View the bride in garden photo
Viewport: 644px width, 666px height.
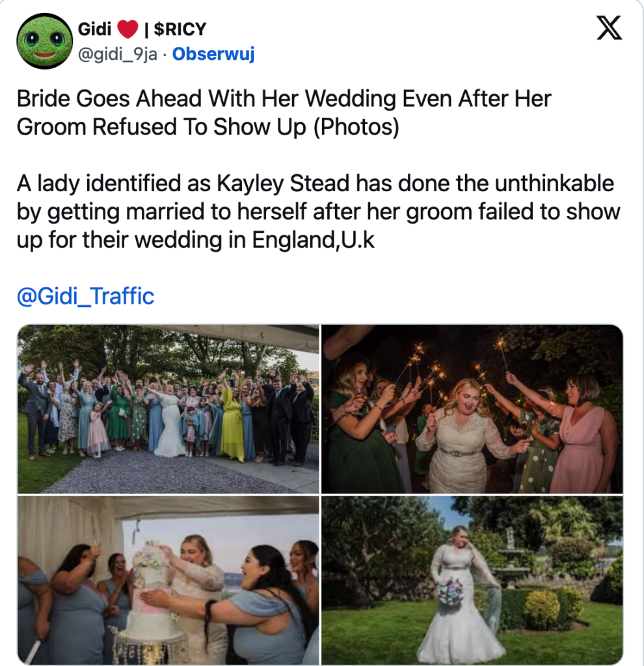(x=472, y=580)
